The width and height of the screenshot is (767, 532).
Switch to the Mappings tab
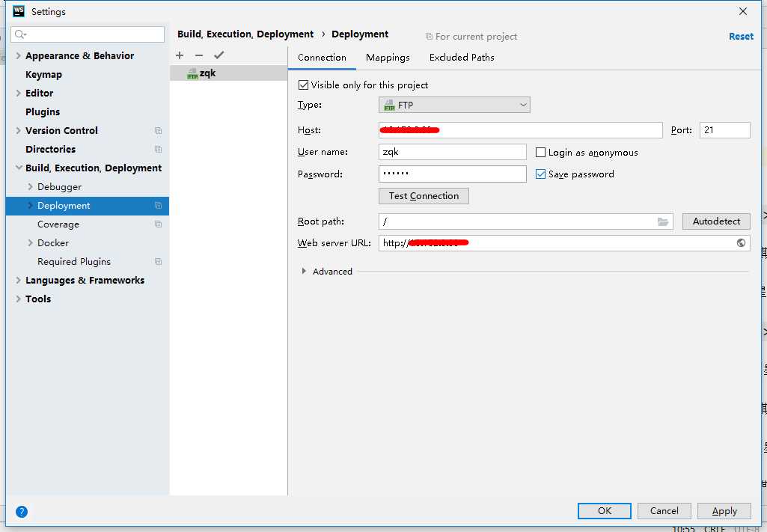pyautogui.click(x=388, y=58)
